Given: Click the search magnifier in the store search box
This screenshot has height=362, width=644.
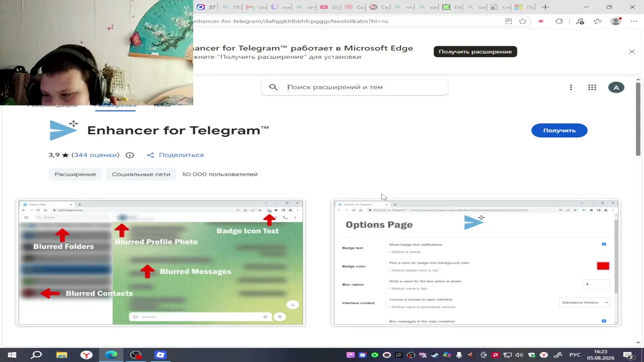Looking at the screenshot, I should 273,87.
